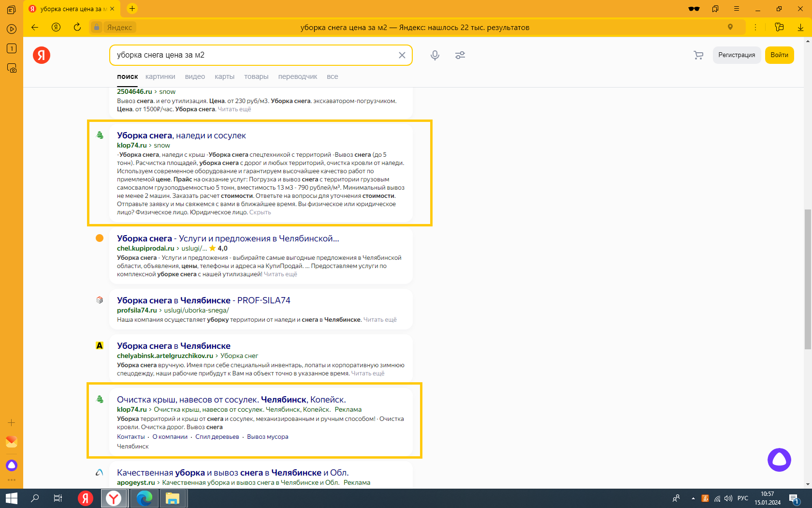This screenshot has width=812, height=508.
Task: Switch to the картинки search tab
Action: click(160, 76)
